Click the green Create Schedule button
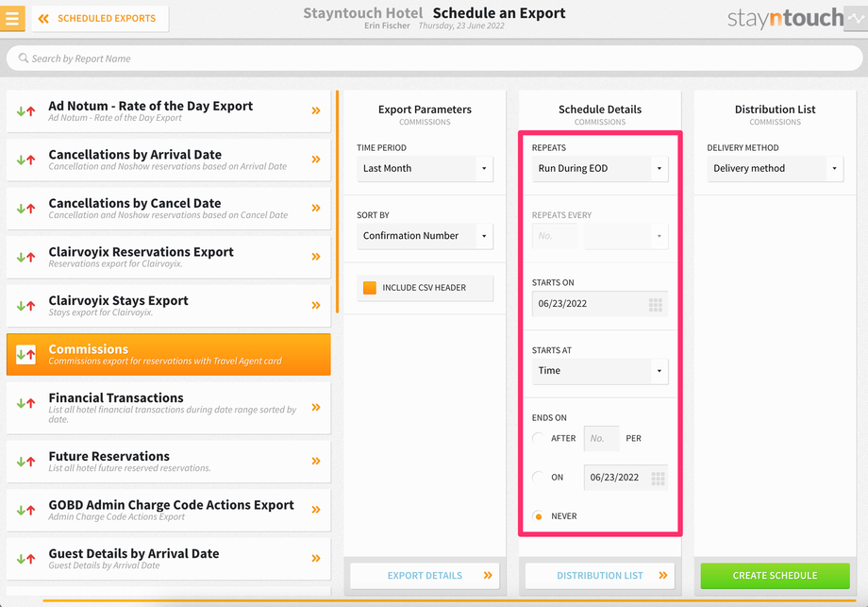868x607 pixels. click(775, 576)
